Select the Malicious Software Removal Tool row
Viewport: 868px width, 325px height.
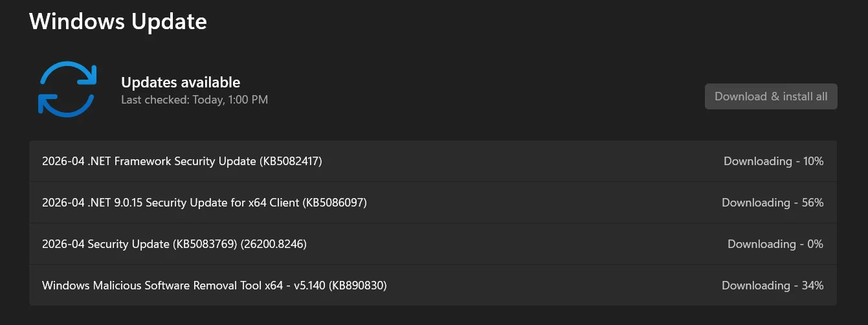[x=433, y=286]
